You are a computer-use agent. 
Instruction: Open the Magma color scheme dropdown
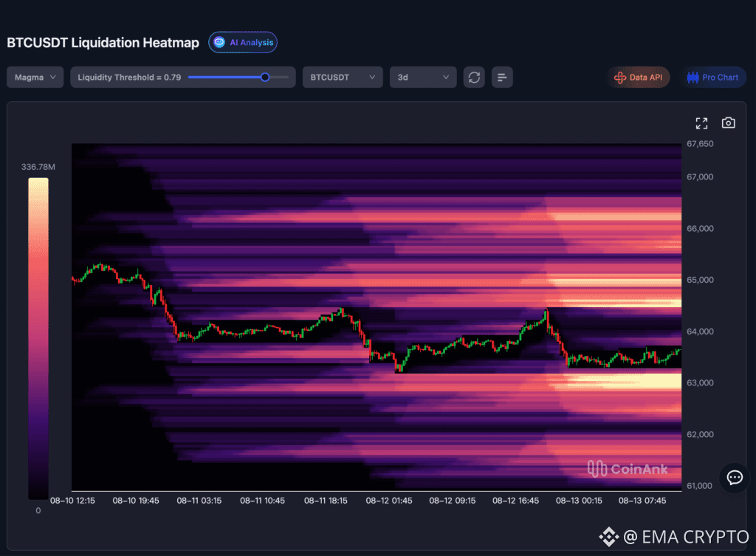coord(35,77)
